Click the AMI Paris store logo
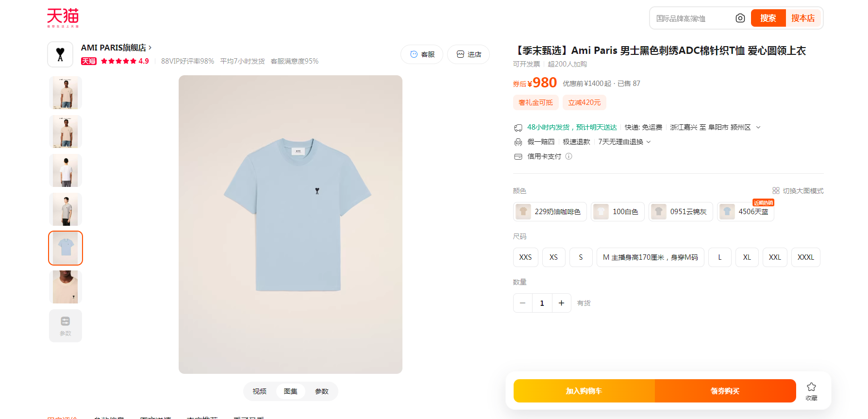The width and height of the screenshot is (868, 419). click(60, 54)
